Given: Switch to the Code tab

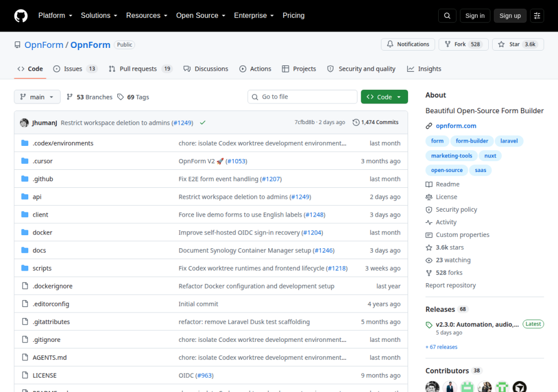Looking at the screenshot, I should tap(31, 69).
